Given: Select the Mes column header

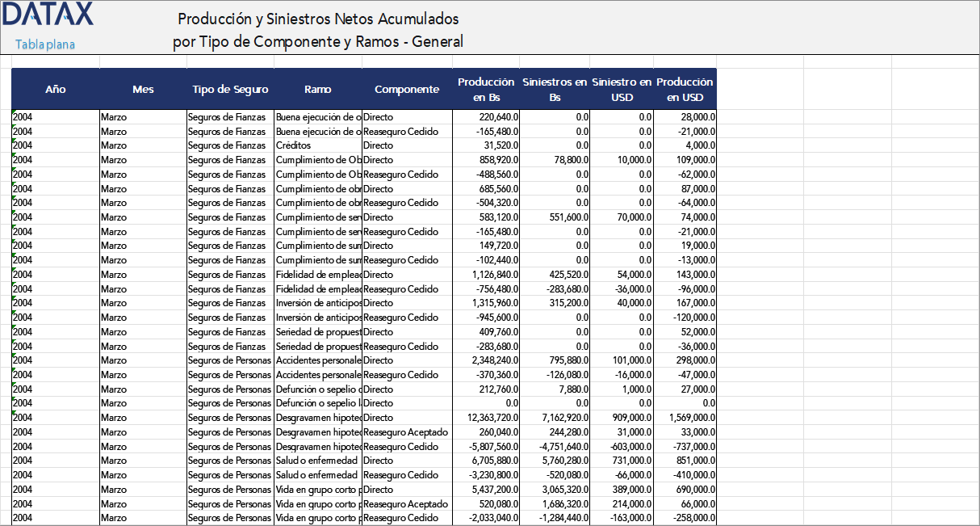Looking at the screenshot, I should tap(143, 89).
